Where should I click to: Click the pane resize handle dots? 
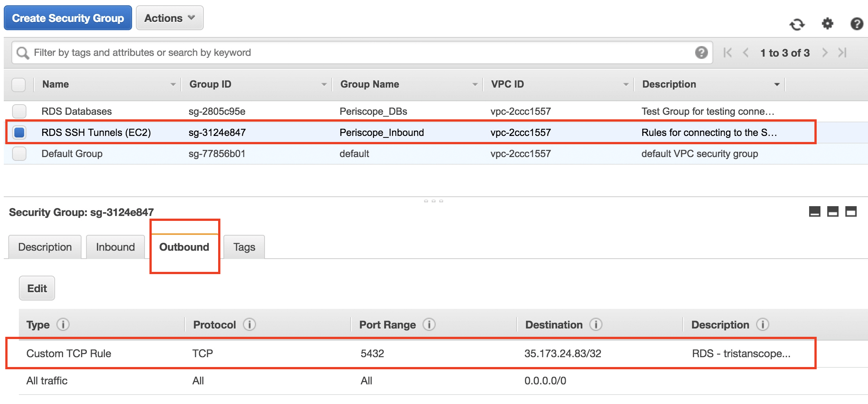click(434, 201)
